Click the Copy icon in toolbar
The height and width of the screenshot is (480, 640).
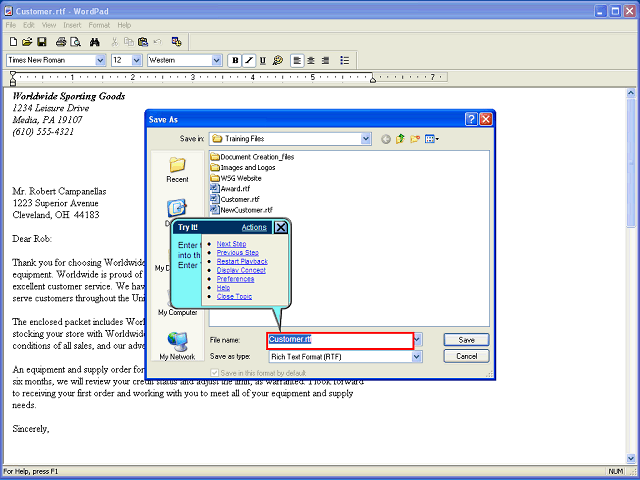pos(129,42)
